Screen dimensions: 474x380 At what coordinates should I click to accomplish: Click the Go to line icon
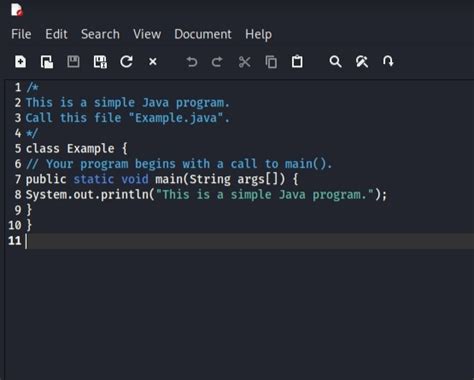point(388,62)
